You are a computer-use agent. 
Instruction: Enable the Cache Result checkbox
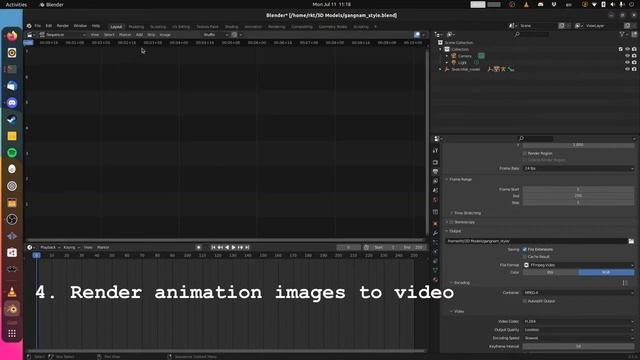tap(525, 257)
